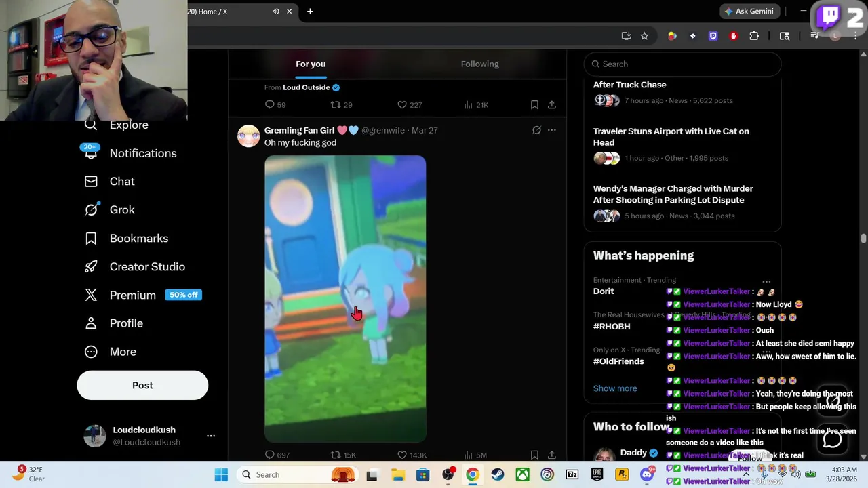Open Grok from the sidebar

[x=110, y=210]
